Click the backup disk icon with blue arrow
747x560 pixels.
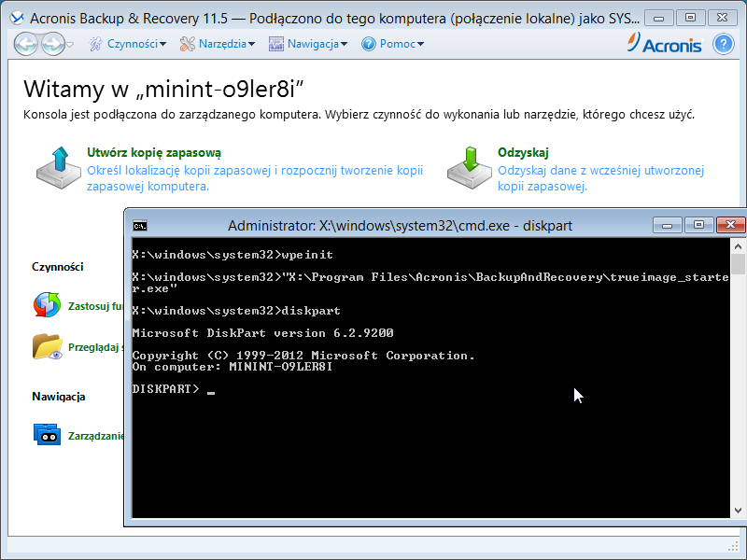(59, 168)
